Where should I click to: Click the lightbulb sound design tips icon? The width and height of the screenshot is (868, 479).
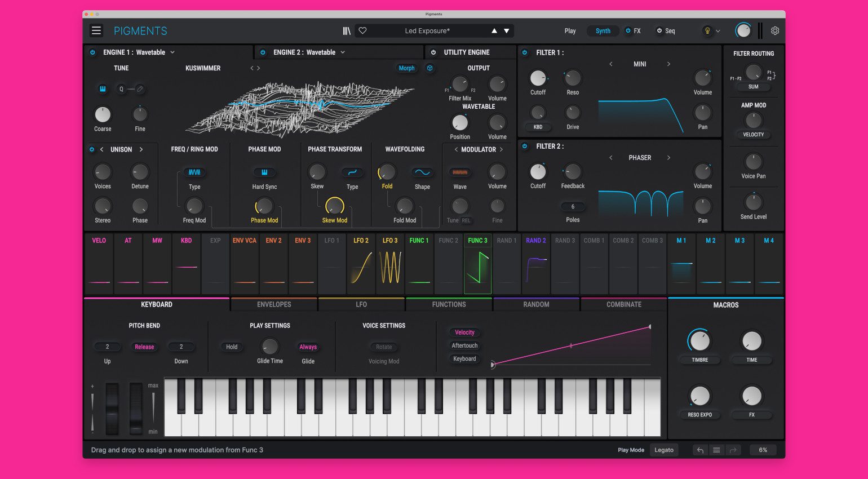point(707,31)
